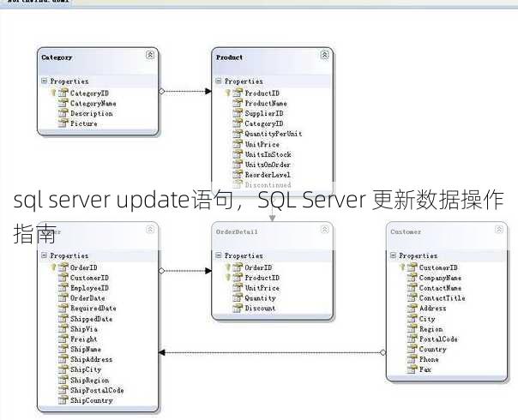
Task: Click the ProductName property icon
Action: [x=238, y=103]
